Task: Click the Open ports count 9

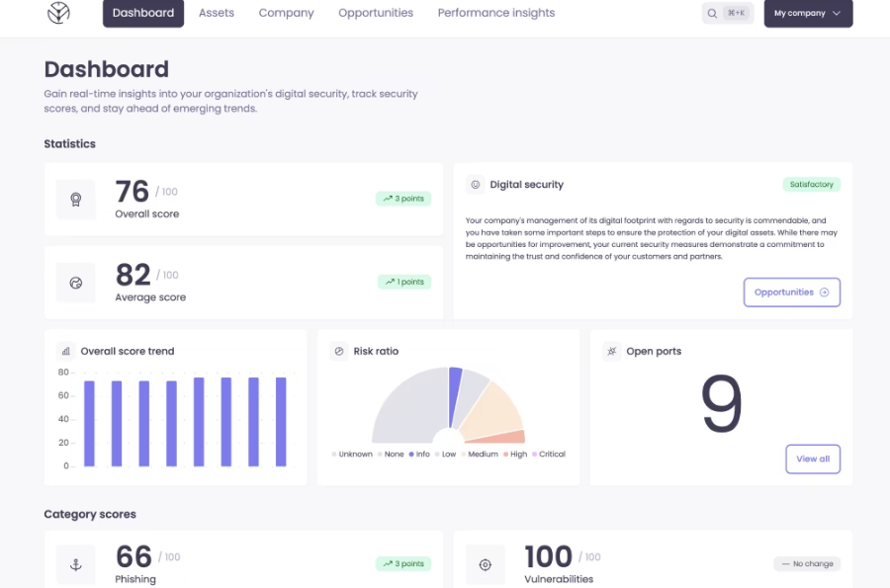Action: click(x=722, y=403)
